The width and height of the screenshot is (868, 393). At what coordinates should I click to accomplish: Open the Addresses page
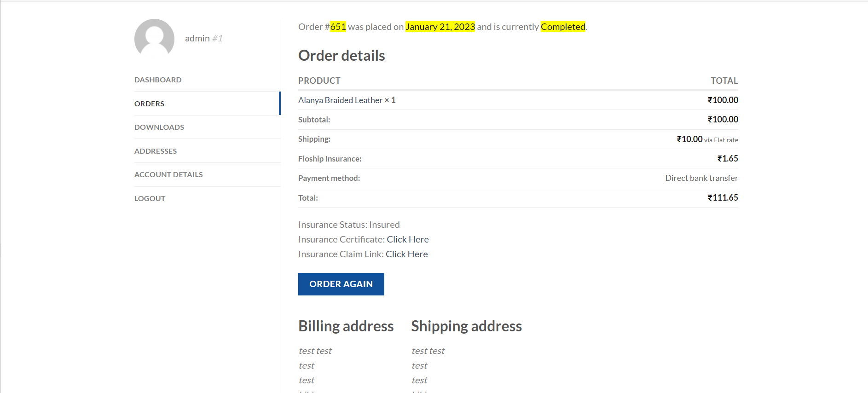coord(156,151)
